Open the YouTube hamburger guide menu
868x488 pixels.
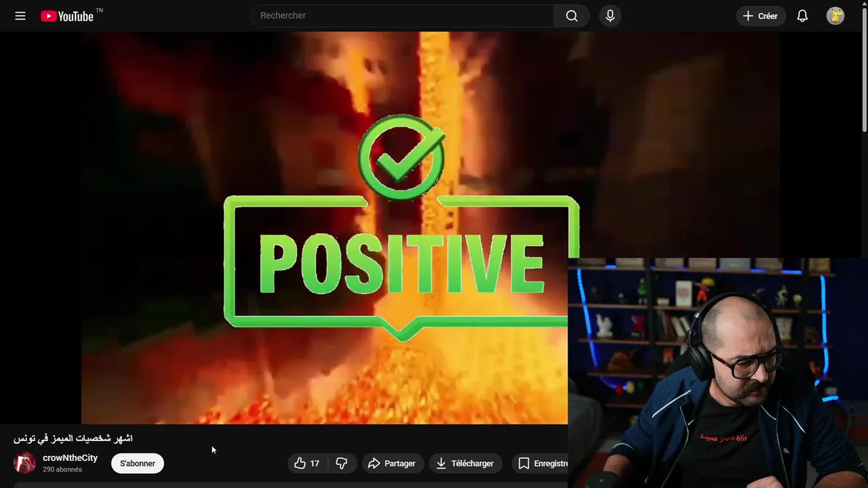20,16
